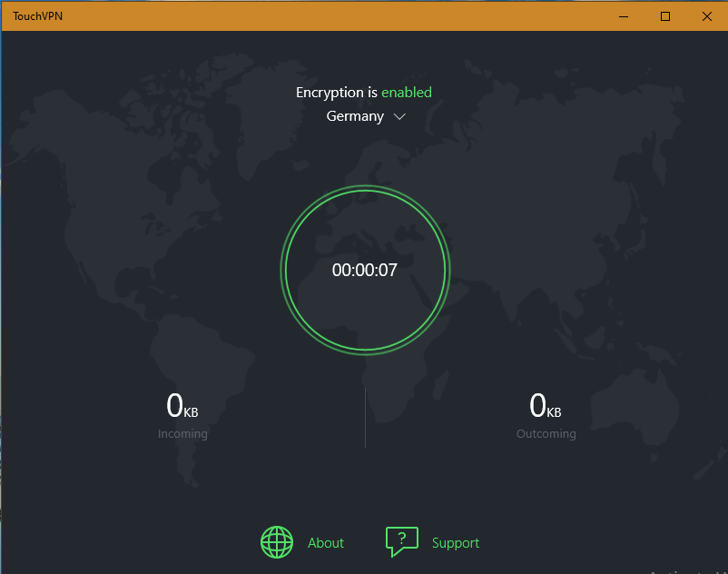728x574 pixels.
Task: Open the Support link text
Action: pos(456,543)
